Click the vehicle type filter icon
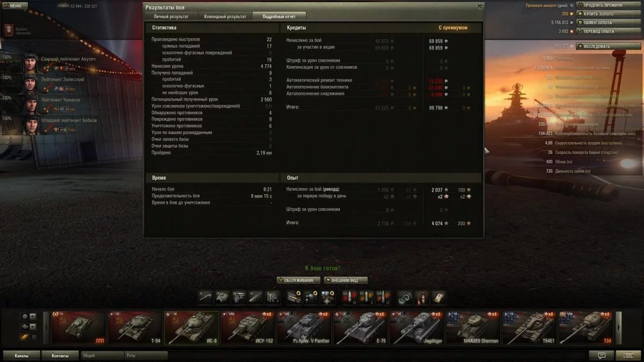Viewport: 644px width, 362px height. pyautogui.click(x=24, y=327)
